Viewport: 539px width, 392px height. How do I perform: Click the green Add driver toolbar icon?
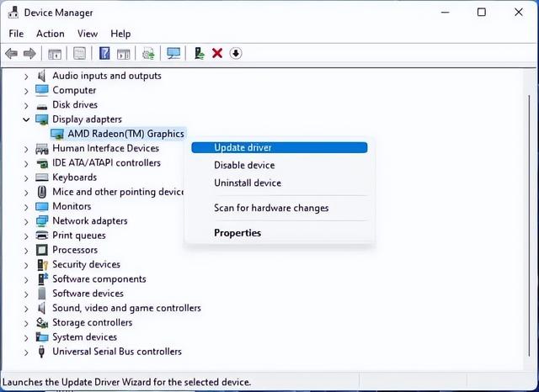[200, 54]
